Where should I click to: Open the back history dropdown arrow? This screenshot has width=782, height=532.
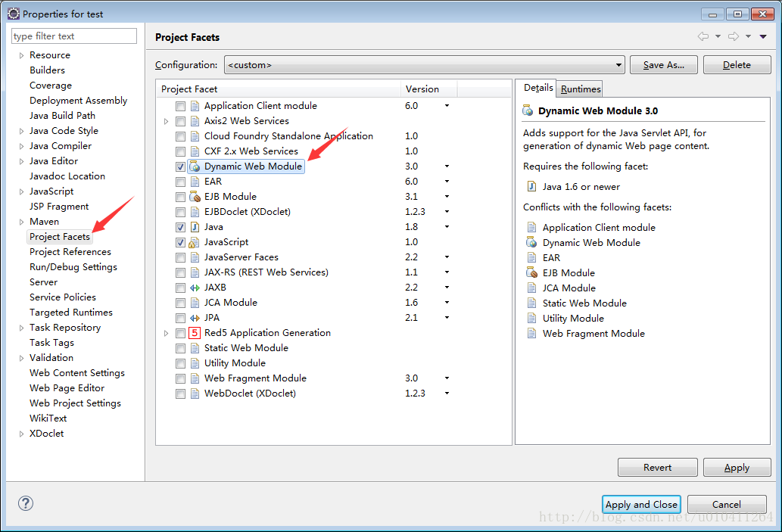[x=718, y=36]
